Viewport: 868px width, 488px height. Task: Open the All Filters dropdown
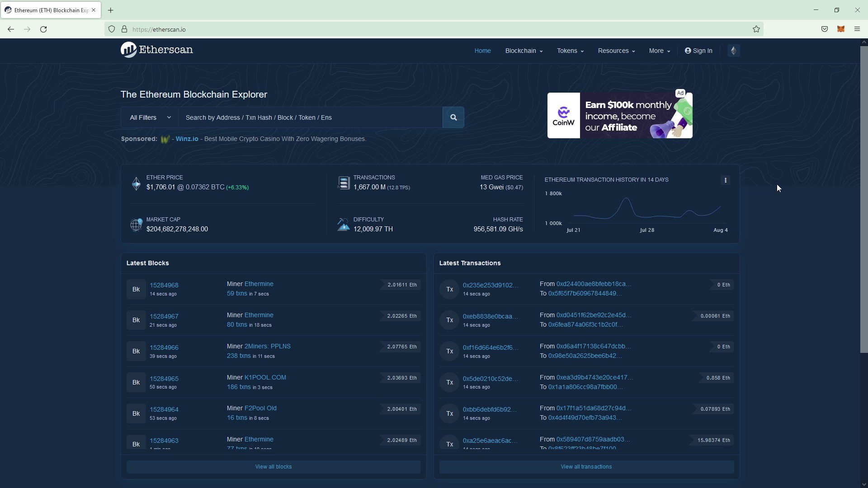149,117
